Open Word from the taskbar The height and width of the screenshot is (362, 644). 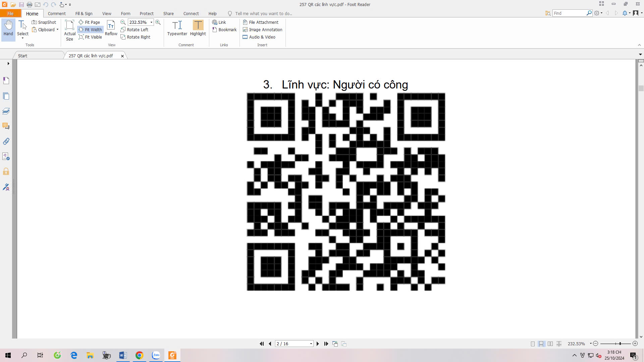coord(123,355)
